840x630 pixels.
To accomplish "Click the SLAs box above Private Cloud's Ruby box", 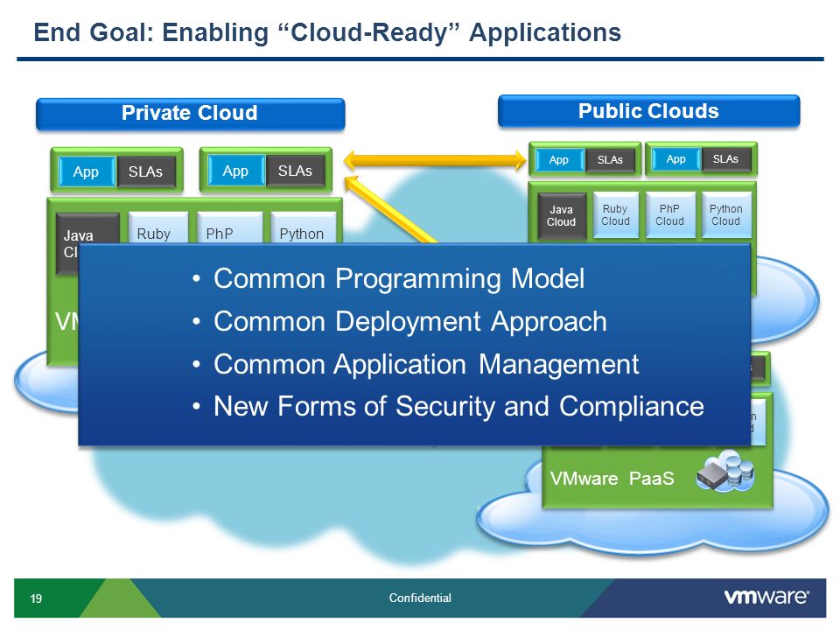I will (146, 172).
